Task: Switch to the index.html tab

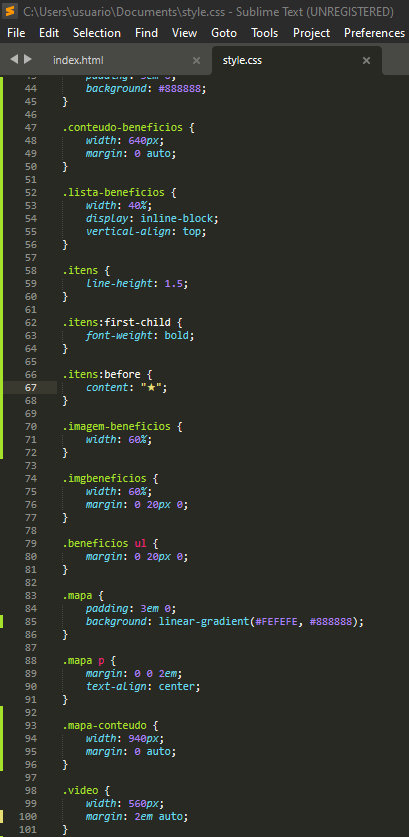Action: coord(78,60)
